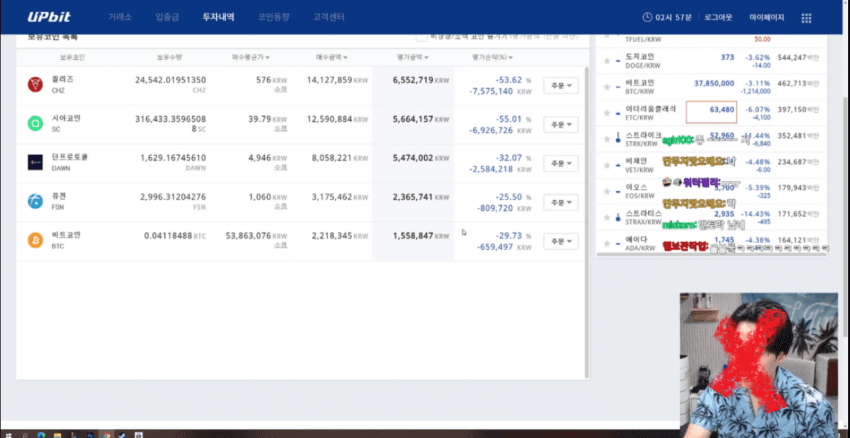850x438 pixels.
Task: Favorite BTC/KRW with its star
Action: pos(607,87)
